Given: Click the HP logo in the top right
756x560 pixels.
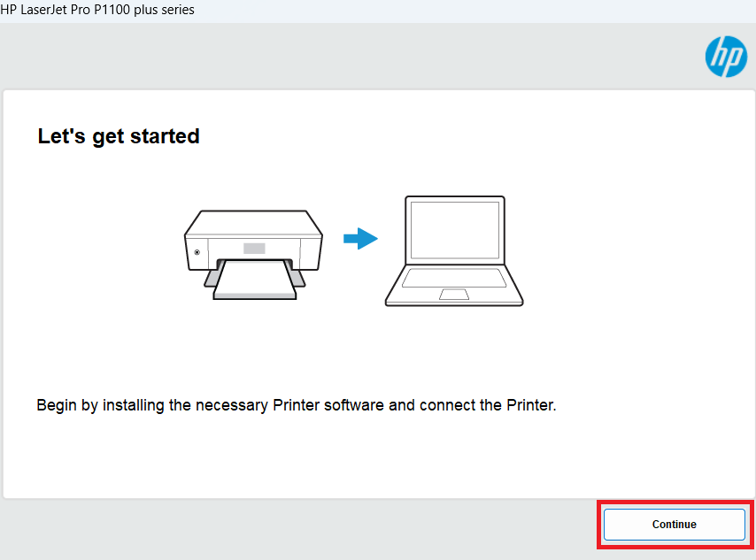Looking at the screenshot, I should pyautogui.click(x=726, y=57).
